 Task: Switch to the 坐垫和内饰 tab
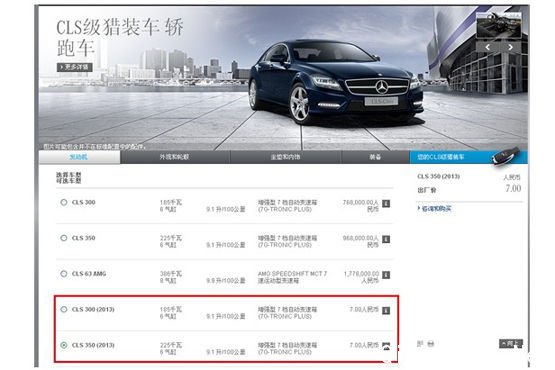tap(286, 157)
